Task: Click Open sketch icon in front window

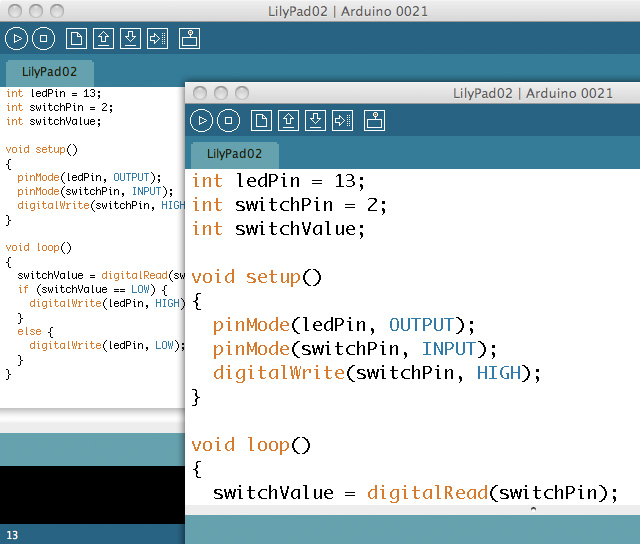Action: [288, 121]
